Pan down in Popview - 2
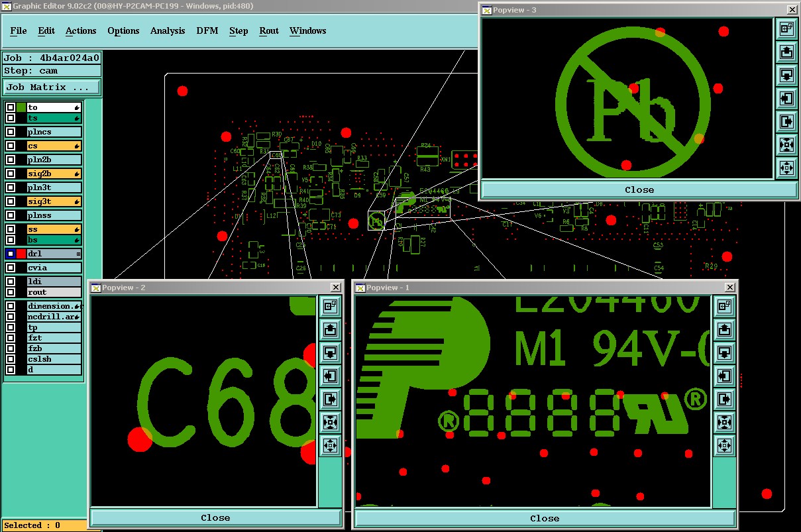Screen dimensions: 801x532 coord(330,352)
